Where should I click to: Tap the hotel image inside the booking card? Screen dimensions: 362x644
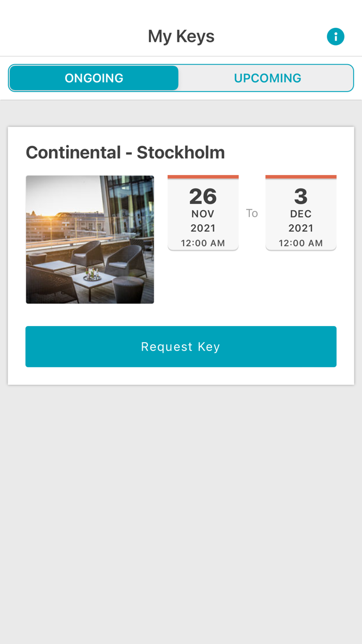point(90,239)
